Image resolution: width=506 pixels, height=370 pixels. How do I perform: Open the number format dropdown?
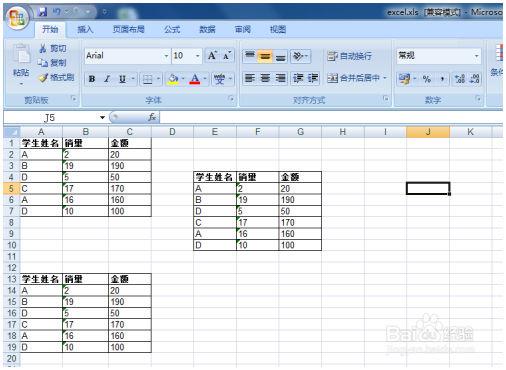(x=477, y=56)
